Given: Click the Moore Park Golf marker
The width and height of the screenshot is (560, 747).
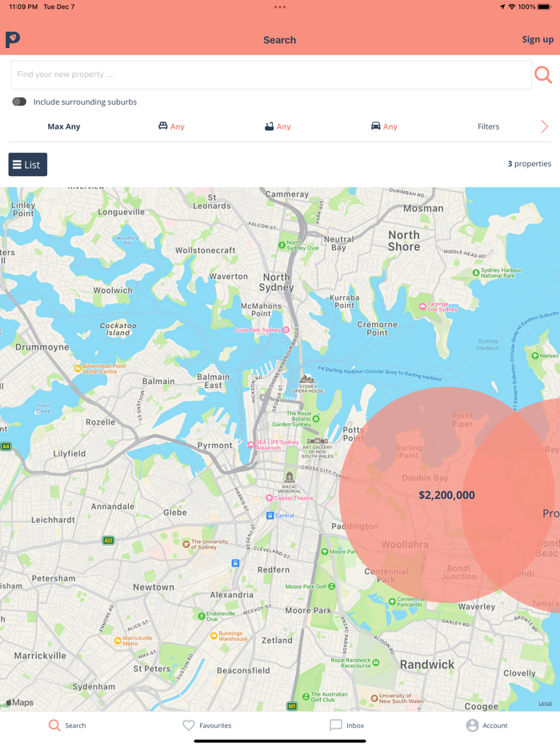Looking at the screenshot, I should [x=332, y=586].
